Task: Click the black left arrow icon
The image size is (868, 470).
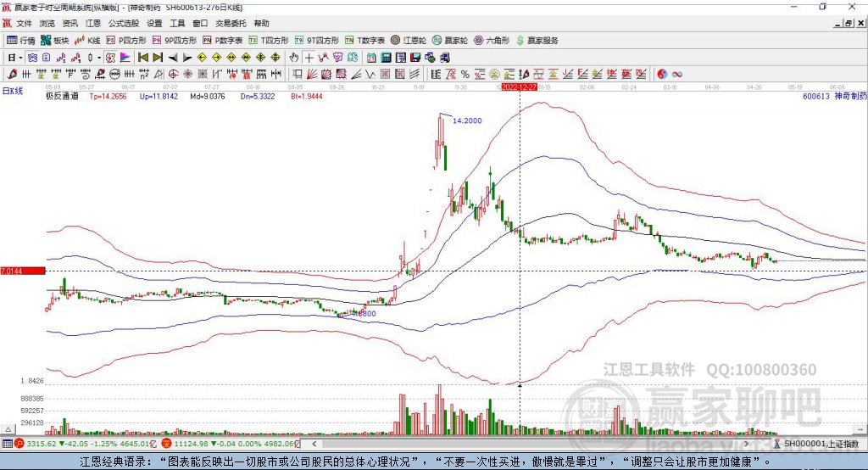Action: 173,58
